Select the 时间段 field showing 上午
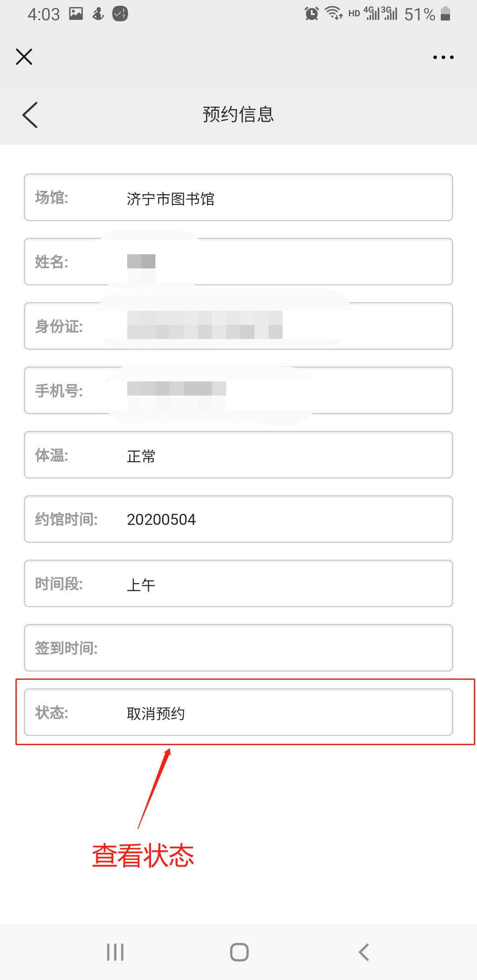Viewport: 477px width, 980px height. pos(238,584)
